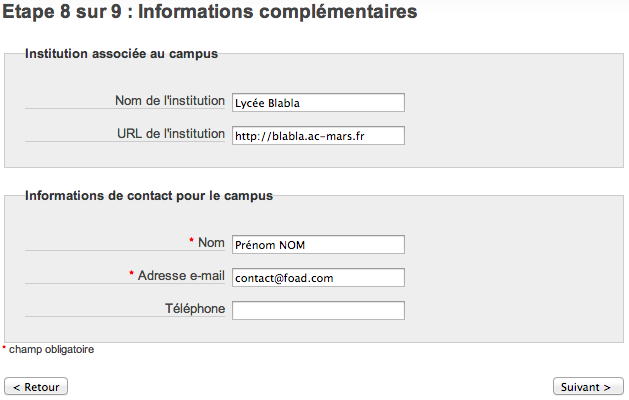This screenshot has width=629, height=400.
Task: Go back with the Retour button
Action: click(x=36, y=386)
